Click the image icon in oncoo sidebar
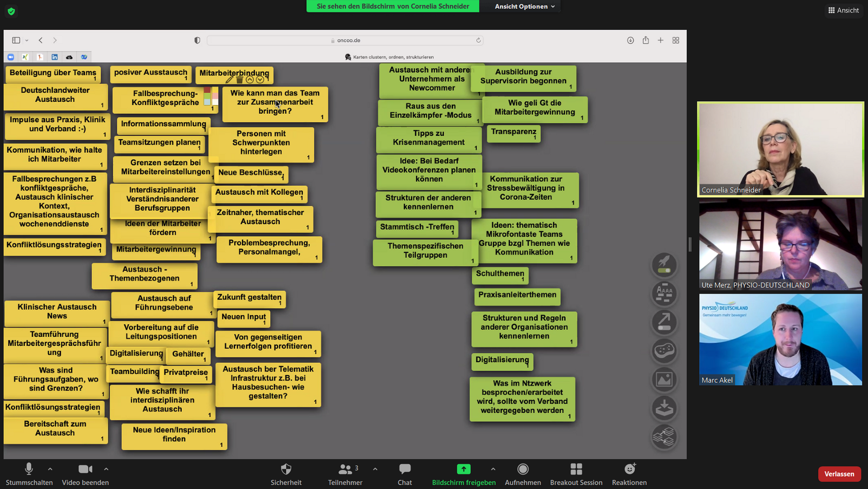This screenshot has width=868, height=489. [x=664, y=380]
